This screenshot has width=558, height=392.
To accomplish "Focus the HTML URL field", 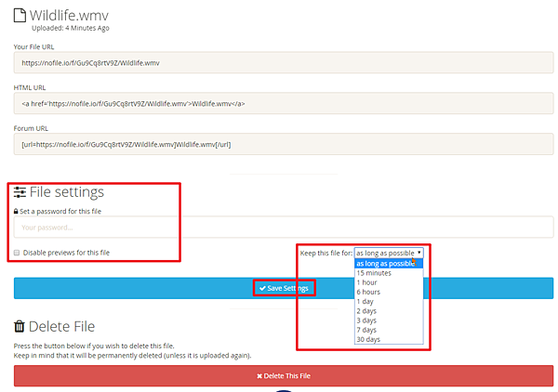I will point(284,103).
